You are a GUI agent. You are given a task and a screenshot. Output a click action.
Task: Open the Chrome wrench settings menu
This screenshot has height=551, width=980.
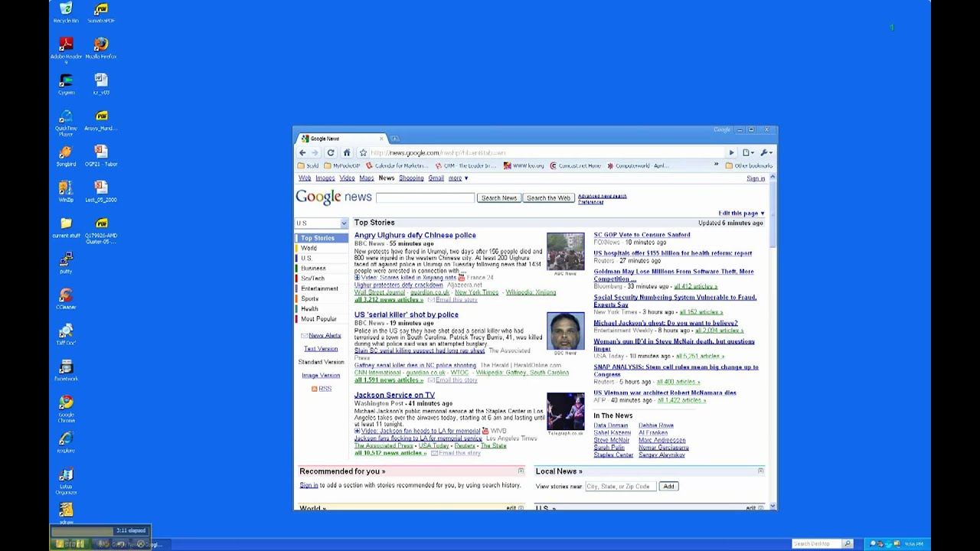(765, 153)
